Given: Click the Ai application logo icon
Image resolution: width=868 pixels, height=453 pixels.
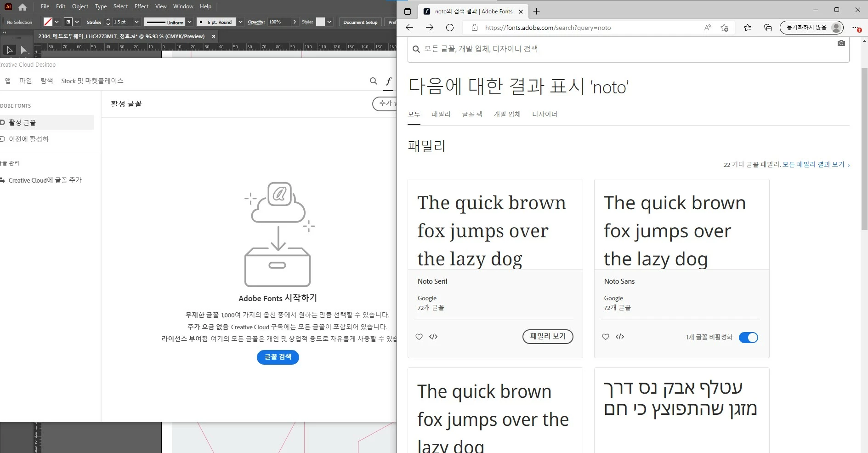Looking at the screenshot, I should pyautogui.click(x=8, y=6).
